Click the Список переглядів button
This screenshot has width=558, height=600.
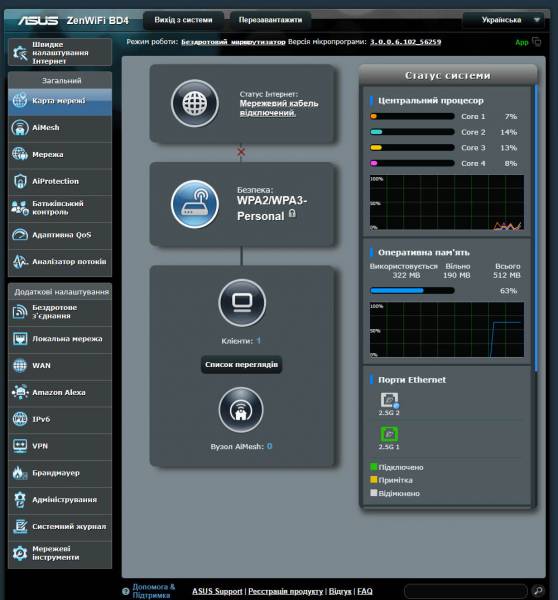(241, 365)
